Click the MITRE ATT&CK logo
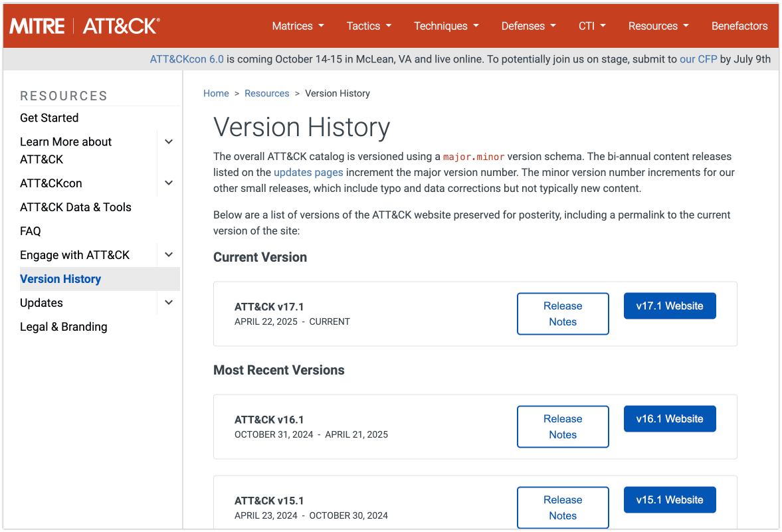 click(85, 26)
